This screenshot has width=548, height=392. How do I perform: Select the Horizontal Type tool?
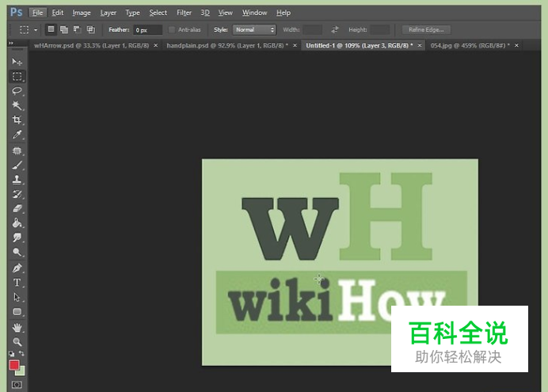click(17, 282)
